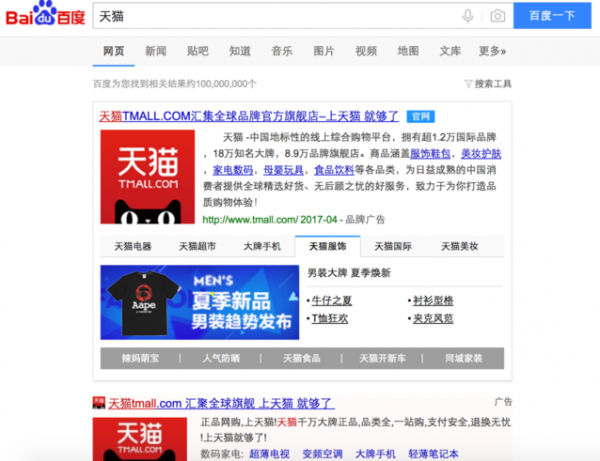Open the 牛仔之夏 link
This screenshot has height=461, width=600.
[332, 301]
